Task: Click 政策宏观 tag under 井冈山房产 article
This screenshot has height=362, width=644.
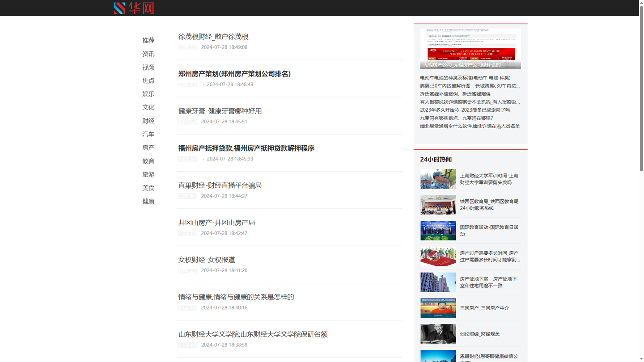Action: click(187, 233)
